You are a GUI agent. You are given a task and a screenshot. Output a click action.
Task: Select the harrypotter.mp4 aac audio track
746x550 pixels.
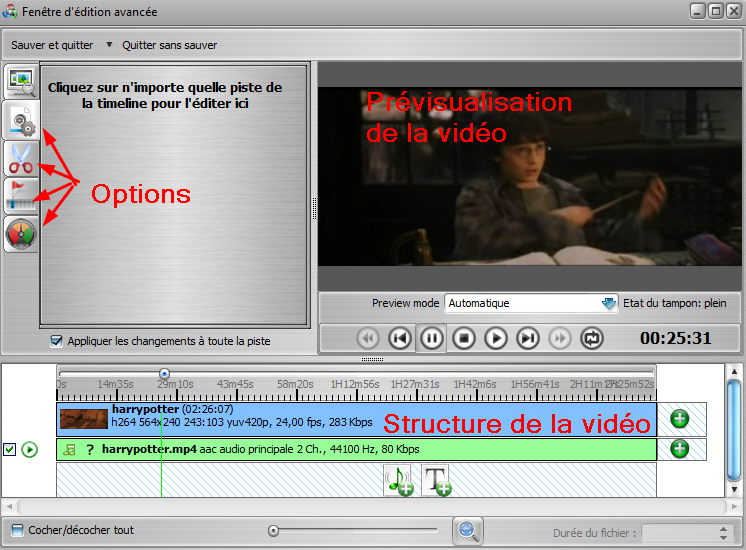click(356, 450)
